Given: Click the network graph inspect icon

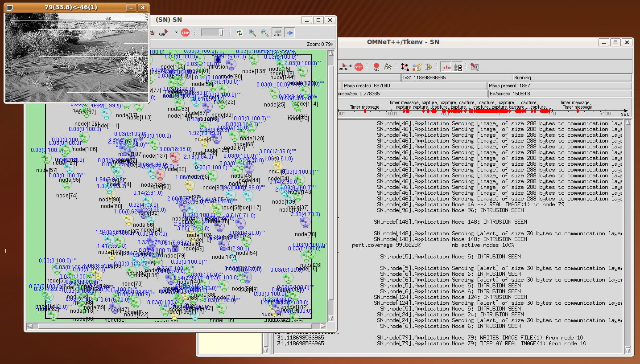Looking at the screenshot, I should [x=405, y=67].
